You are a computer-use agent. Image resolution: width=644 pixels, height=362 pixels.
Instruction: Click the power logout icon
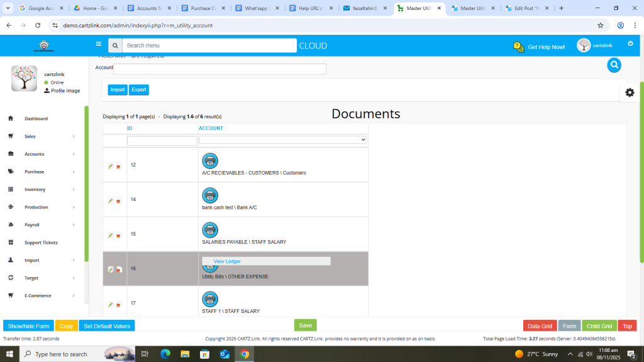(x=630, y=44)
